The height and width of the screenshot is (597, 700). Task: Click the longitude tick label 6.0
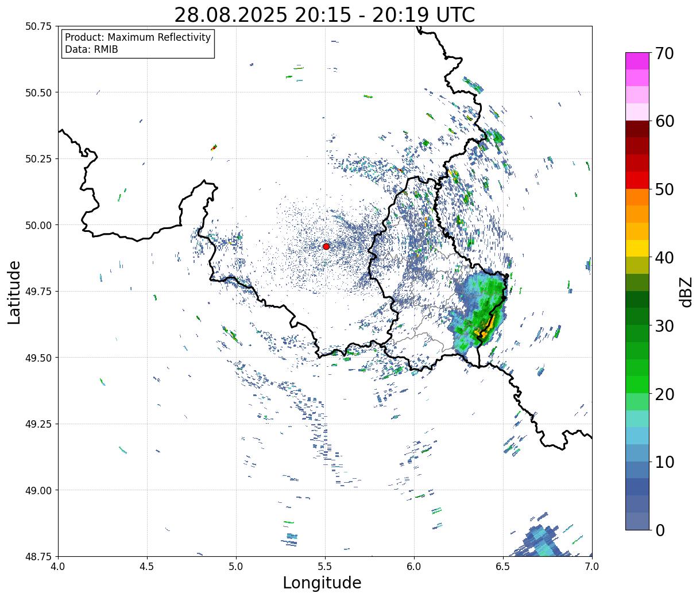tap(414, 567)
